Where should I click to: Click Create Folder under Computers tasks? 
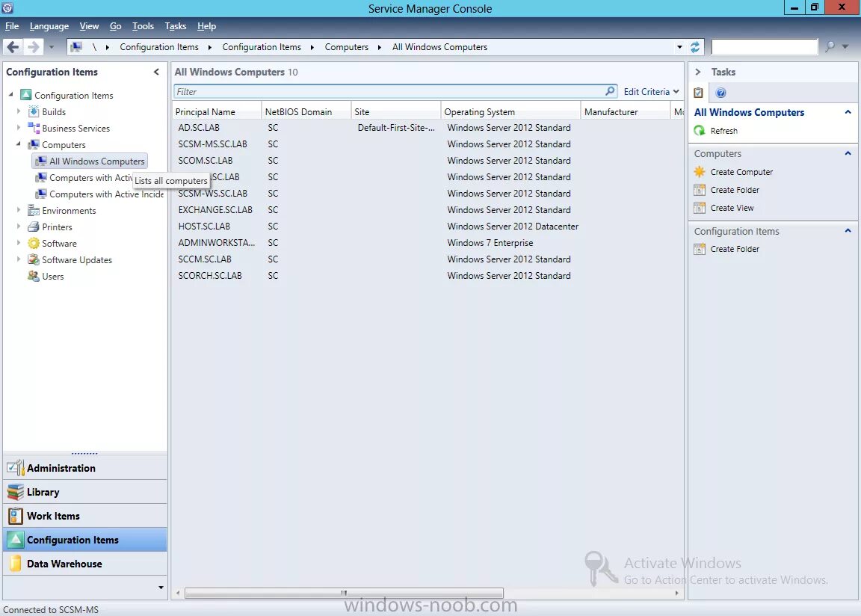[x=735, y=190]
